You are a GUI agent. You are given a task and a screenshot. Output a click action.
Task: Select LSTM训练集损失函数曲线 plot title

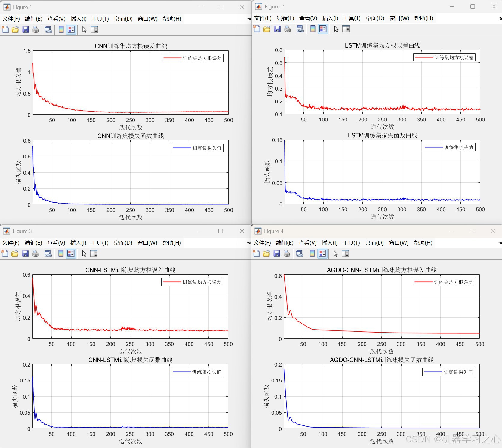click(383, 135)
